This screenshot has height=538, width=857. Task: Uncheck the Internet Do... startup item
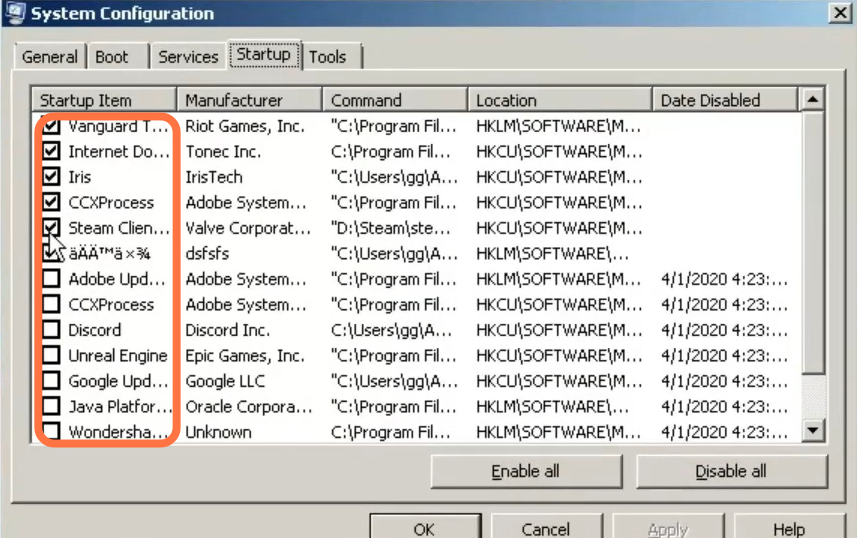[x=51, y=151]
